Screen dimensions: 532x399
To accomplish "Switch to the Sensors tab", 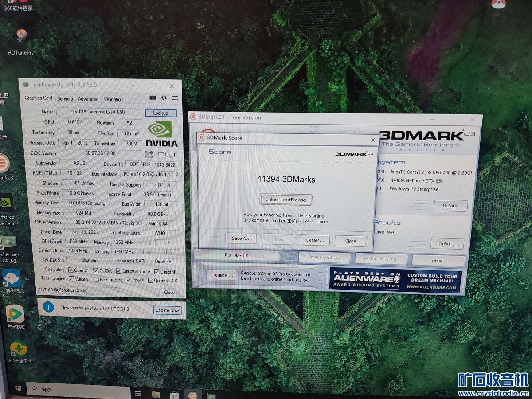I will coord(65,99).
